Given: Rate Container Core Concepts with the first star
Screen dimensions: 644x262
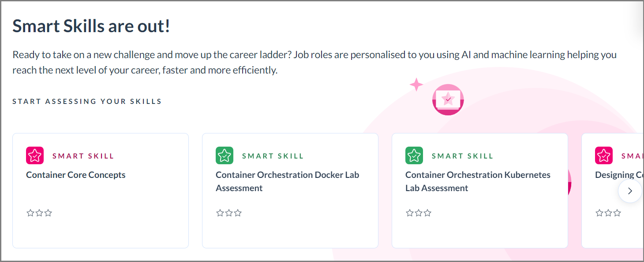Looking at the screenshot, I should pos(30,213).
